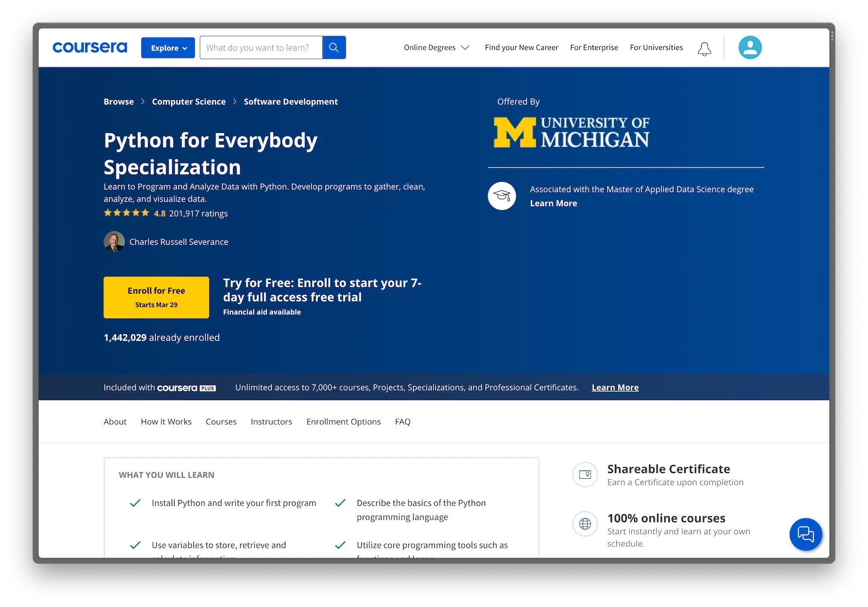The height and width of the screenshot is (607, 868).
Task: Click the Coursera logo
Action: tap(90, 47)
